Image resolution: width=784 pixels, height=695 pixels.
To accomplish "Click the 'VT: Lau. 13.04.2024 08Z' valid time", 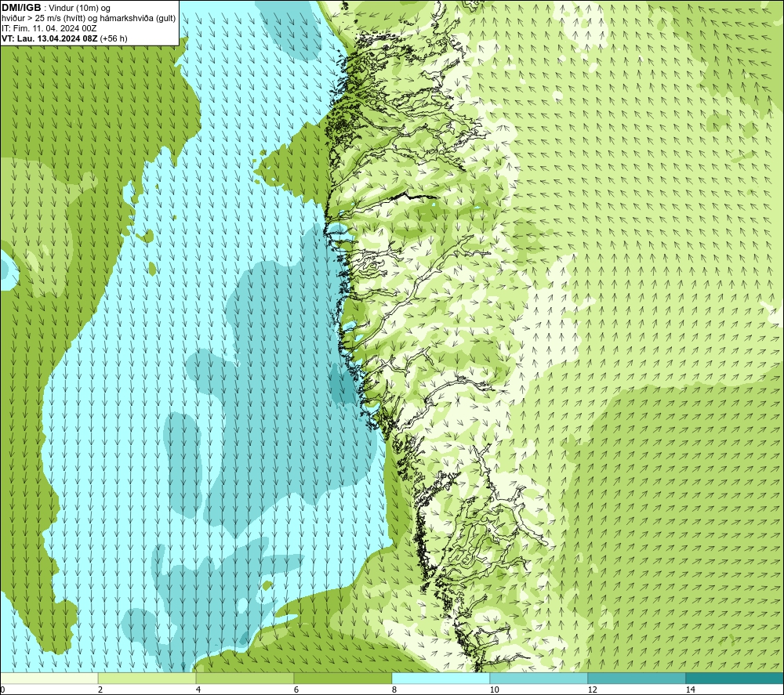I will pos(49,38).
